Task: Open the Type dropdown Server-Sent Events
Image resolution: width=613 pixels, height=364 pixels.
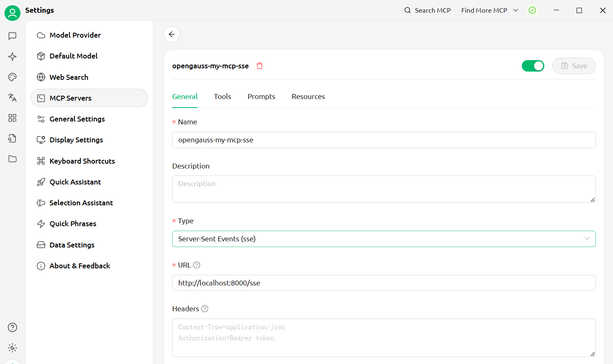Action: tap(384, 239)
